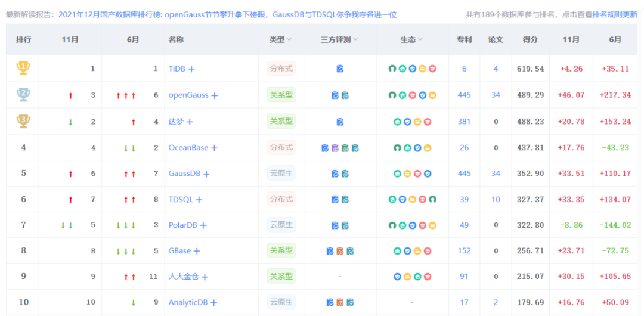The width and height of the screenshot is (644, 316).
Task: Click the teal clipboard icon in openGauss row
Action: 345,95
